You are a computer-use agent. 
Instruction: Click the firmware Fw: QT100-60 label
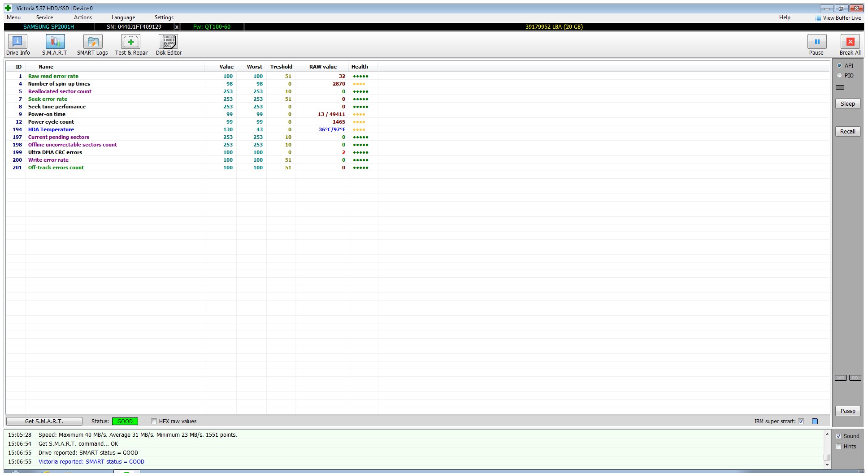click(x=212, y=27)
